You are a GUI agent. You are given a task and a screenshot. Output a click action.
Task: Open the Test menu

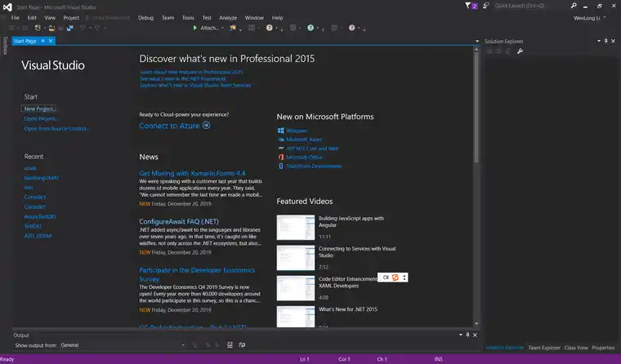click(207, 18)
